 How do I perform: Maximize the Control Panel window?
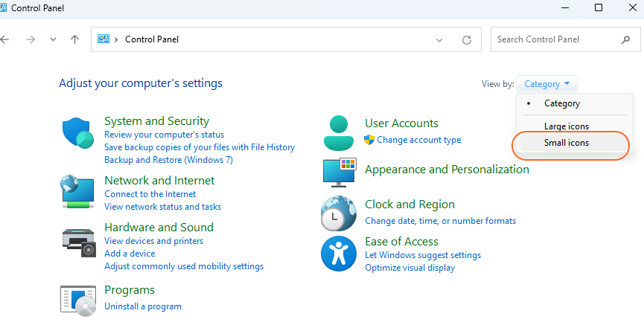tap(599, 7)
